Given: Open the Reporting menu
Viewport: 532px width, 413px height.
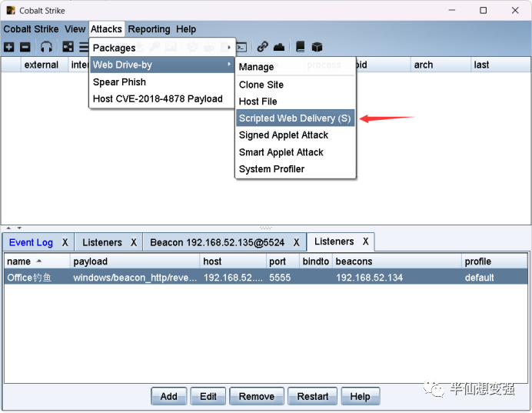Looking at the screenshot, I should coord(149,29).
